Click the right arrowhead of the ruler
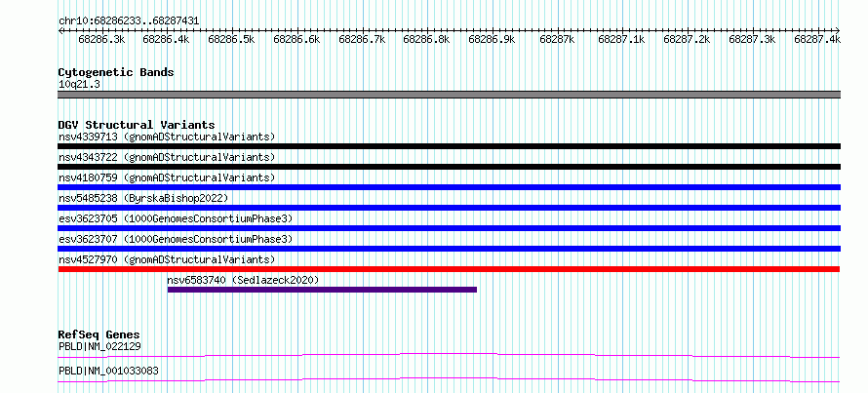 (838, 30)
